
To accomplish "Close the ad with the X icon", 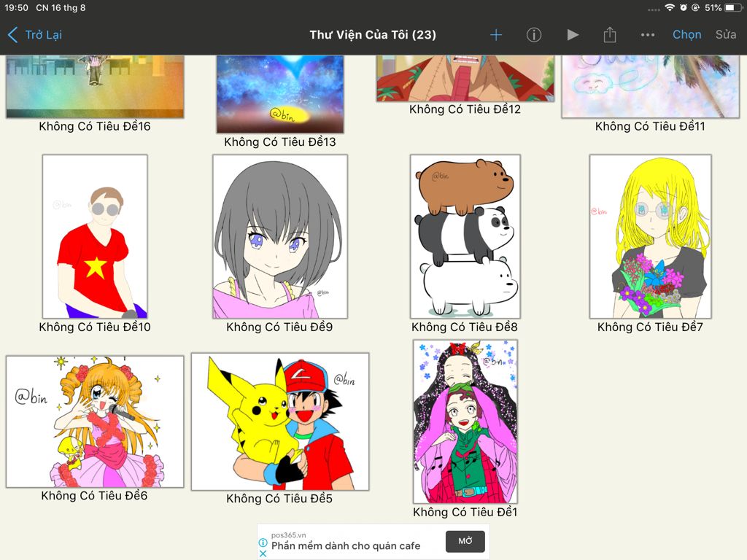I will coord(263,554).
